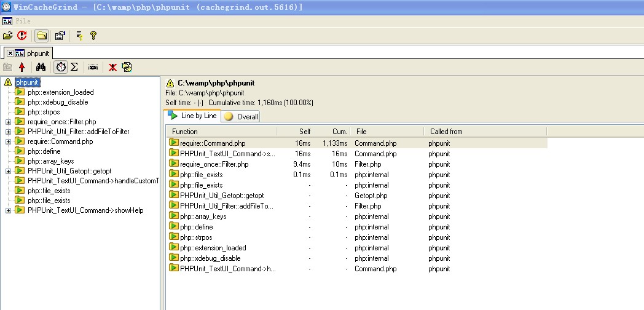Expand the PHPUnit_TextUI_Command->showHelp tree node
The height and width of the screenshot is (310, 644).
click(9, 210)
